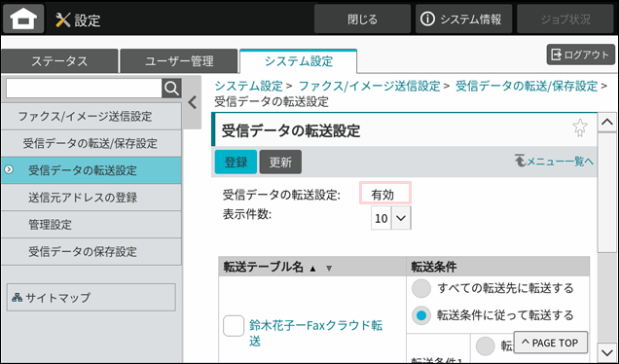
Task: Click ファクス/イメージ送信設定 breadcrumb link
Action: [x=369, y=86]
